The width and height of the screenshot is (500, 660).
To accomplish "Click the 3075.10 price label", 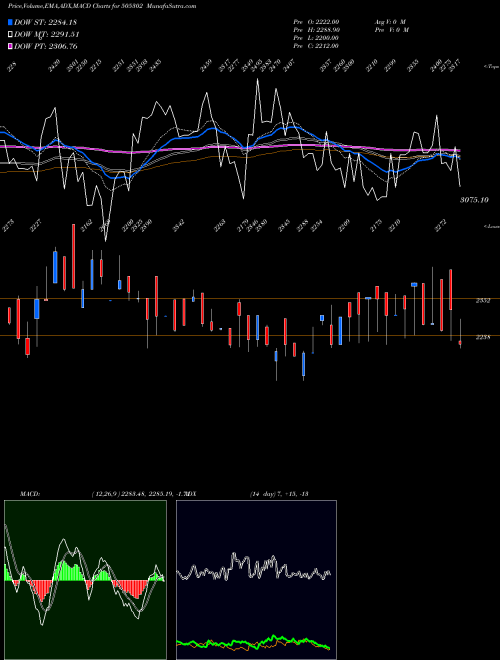I will coord(474,200).
